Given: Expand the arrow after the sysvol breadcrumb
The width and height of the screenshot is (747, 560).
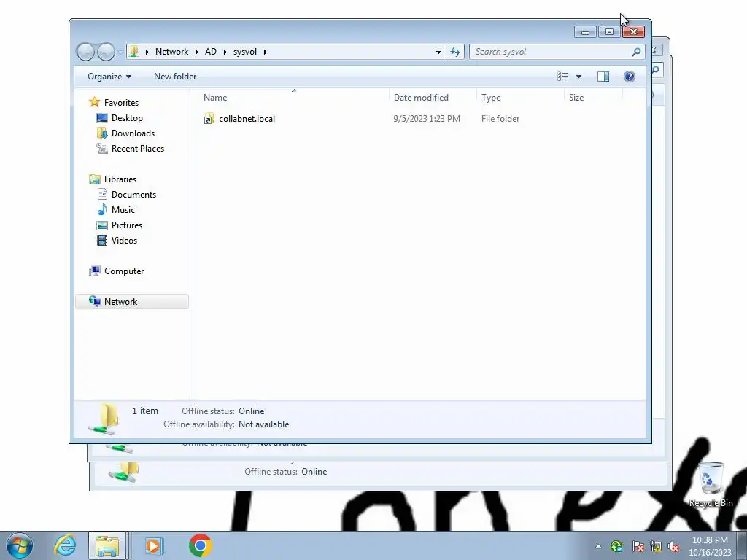Looking at the screenshot, I should pos(266,52).
